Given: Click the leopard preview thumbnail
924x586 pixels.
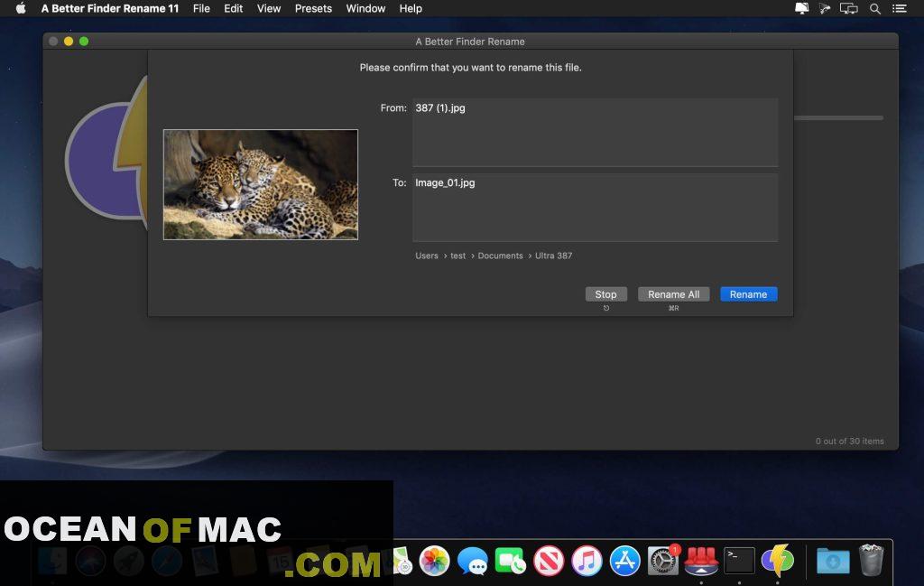Looking at the screenshot, I should tap(261, 184).
